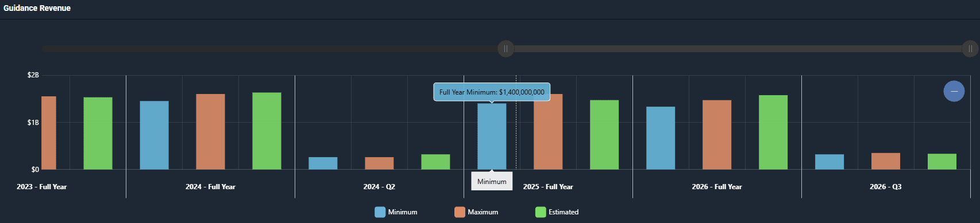The height and width of the screenshot is (223, 980).
Task: Click the '2024 - Full Year' axis label
Action: coord(210,187)
